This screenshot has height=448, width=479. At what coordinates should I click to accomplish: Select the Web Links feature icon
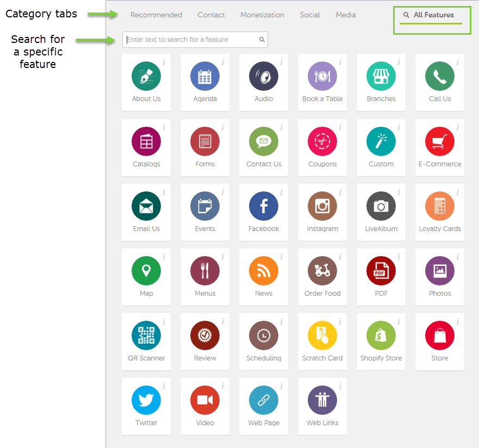point(322,400)
